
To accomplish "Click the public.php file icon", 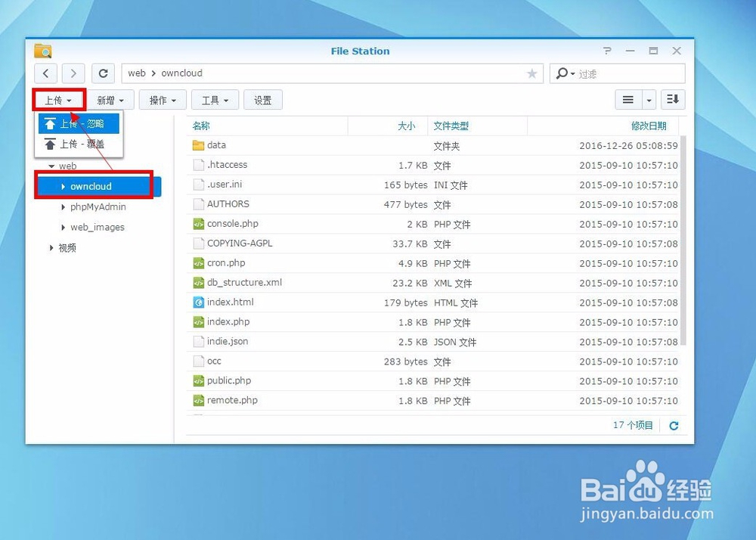I will click(198, 381).
